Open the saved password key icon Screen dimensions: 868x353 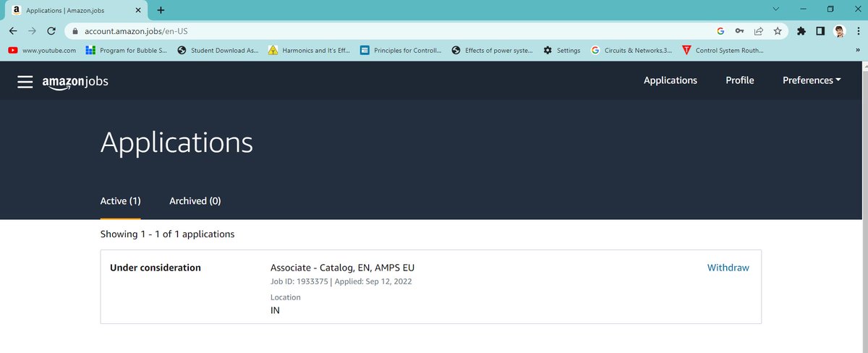click(x=740, y=31)
